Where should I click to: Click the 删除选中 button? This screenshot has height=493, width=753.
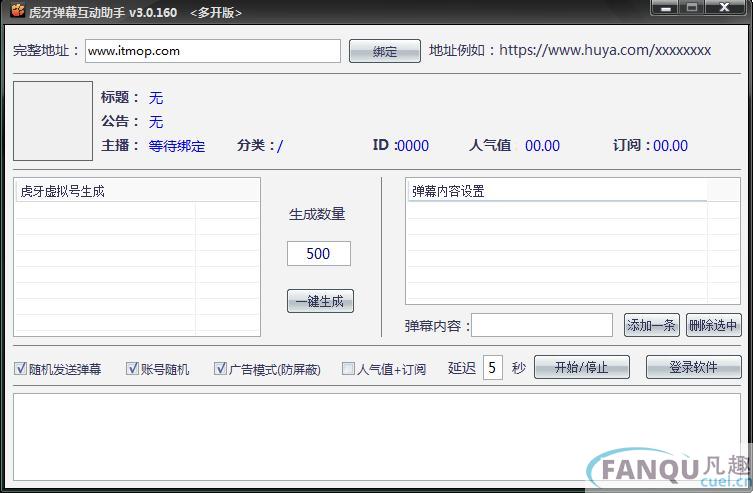713,325
